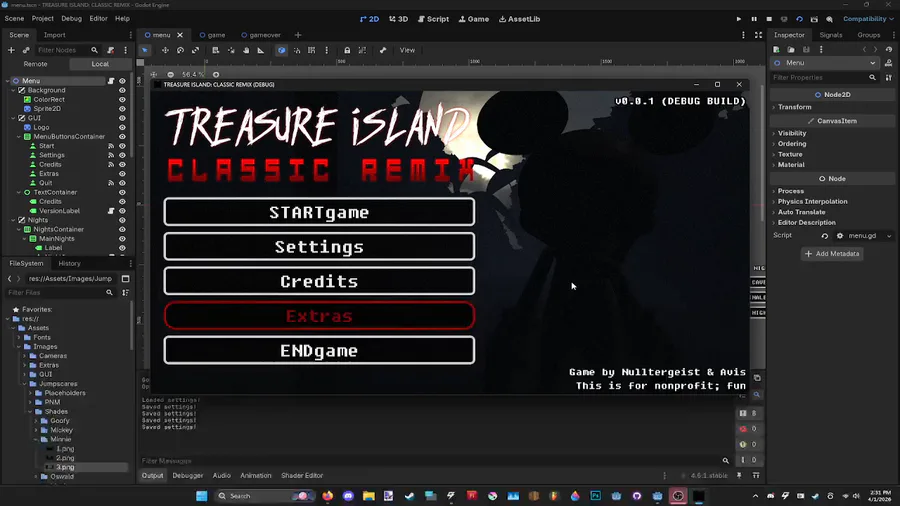The width and height of the screenshot is (900, 506).
Task: Click the ENDgame button in game window
Action: 319,351
